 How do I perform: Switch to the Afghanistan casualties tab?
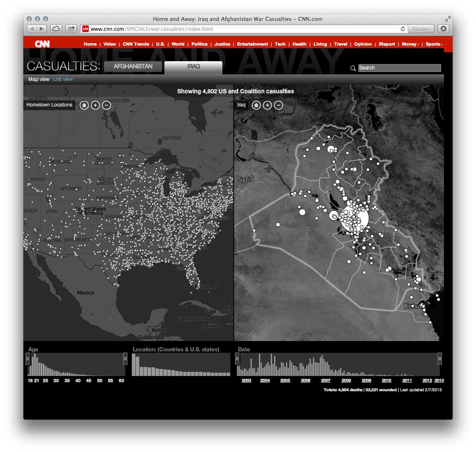[x=133, y=67]
